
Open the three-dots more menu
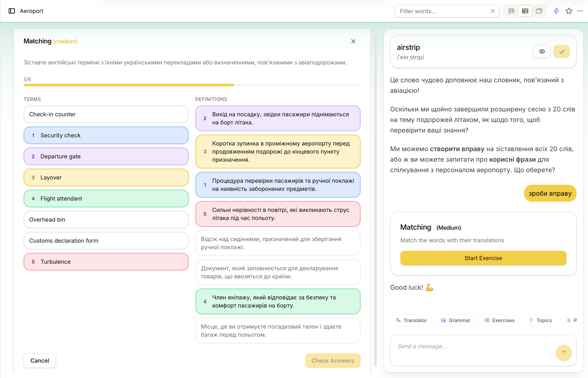click(580, 11)
